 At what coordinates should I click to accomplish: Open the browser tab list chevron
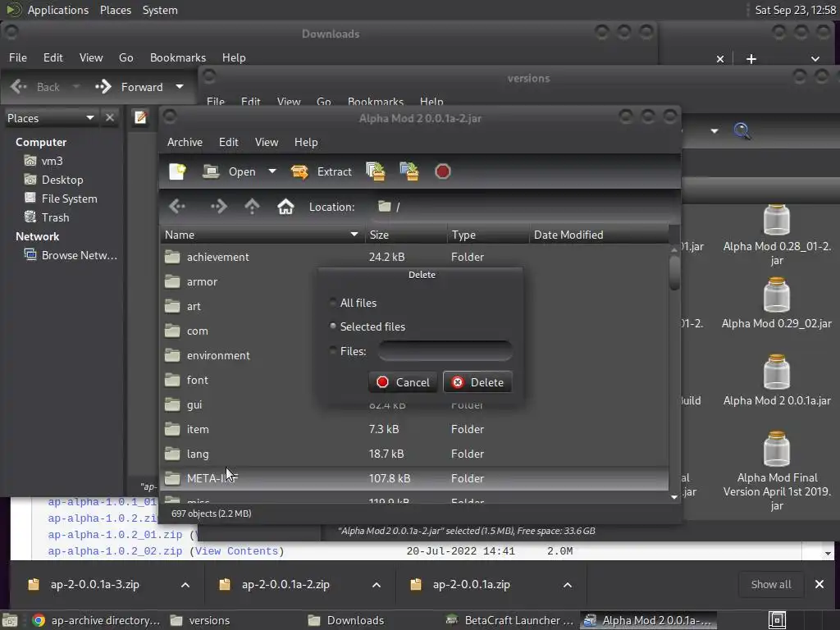(x=815, y=59)
